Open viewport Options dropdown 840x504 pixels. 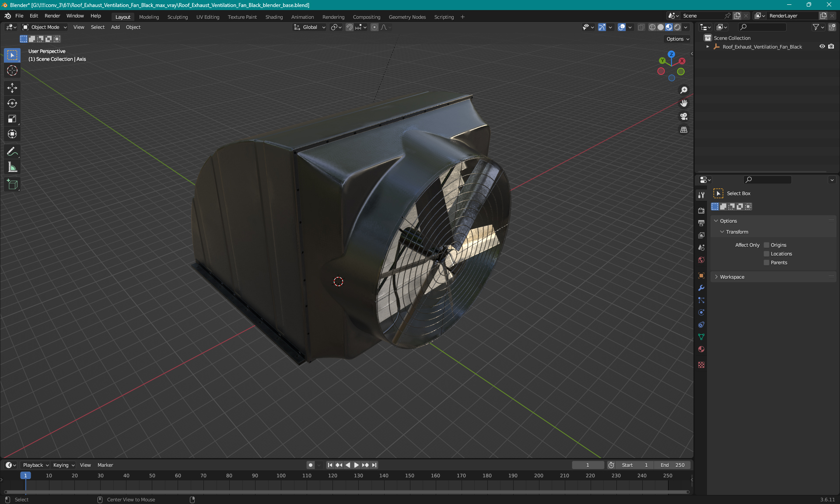pos(678,39)
